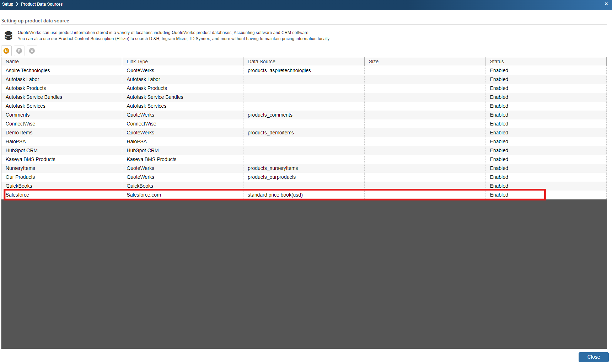Select the NurseryItems row
This screenshot has height=364, width=612.
click(304, 168)
